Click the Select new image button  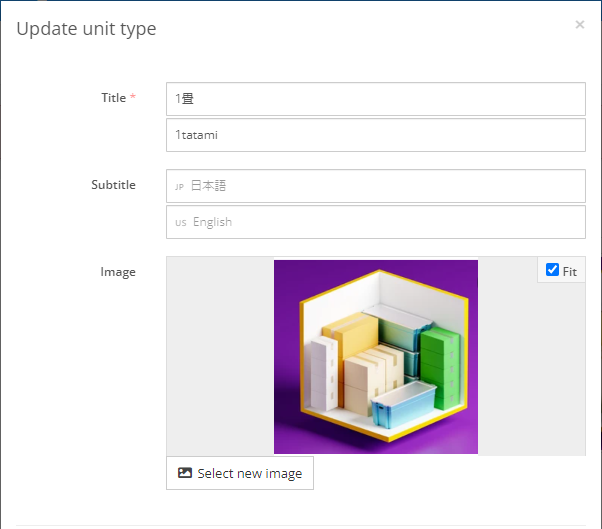click(x=240, y=473)
